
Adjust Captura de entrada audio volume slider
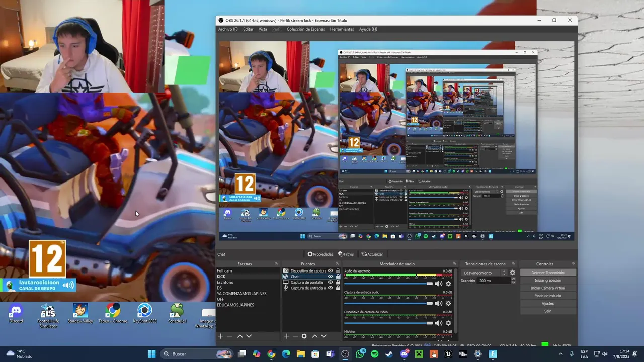coord(388,303)
